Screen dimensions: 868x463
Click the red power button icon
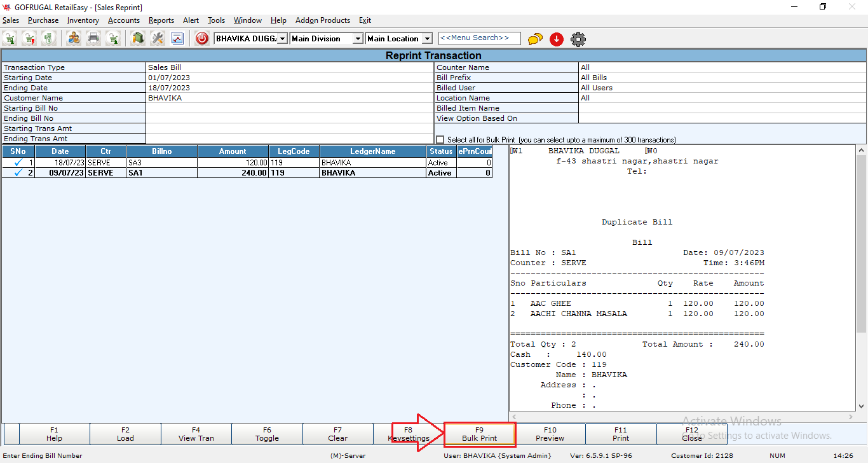pyautogui.click(x=202, y=38)
